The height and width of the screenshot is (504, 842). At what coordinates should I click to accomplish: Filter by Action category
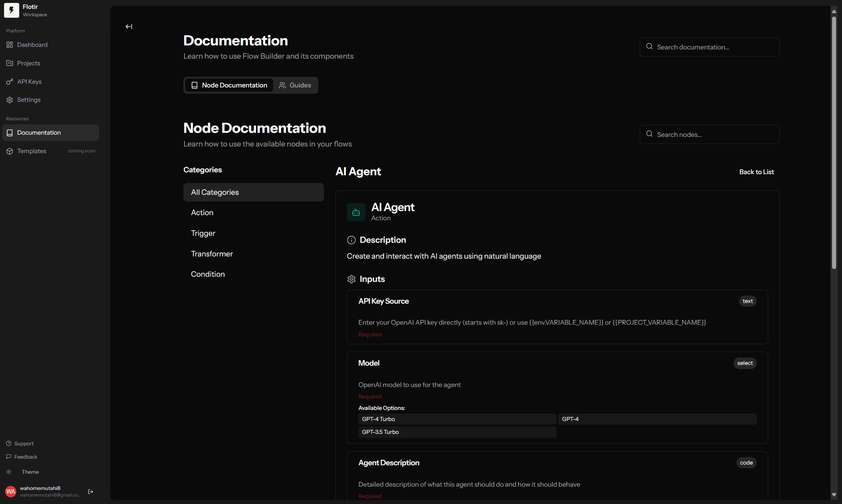click(202, 213)
